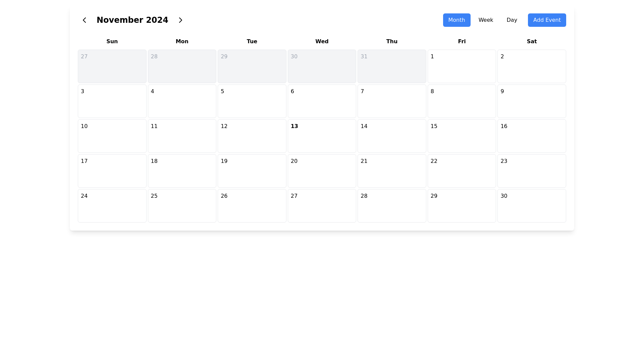
Task: Click the greyed-out October 31 cell
Action: click(391, 66)
